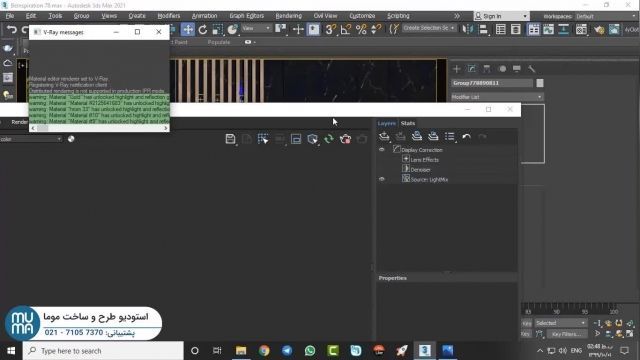Click the V-Ray messages horizontal scrollbar
Viewport: 640px width, 360px height.
99,128
